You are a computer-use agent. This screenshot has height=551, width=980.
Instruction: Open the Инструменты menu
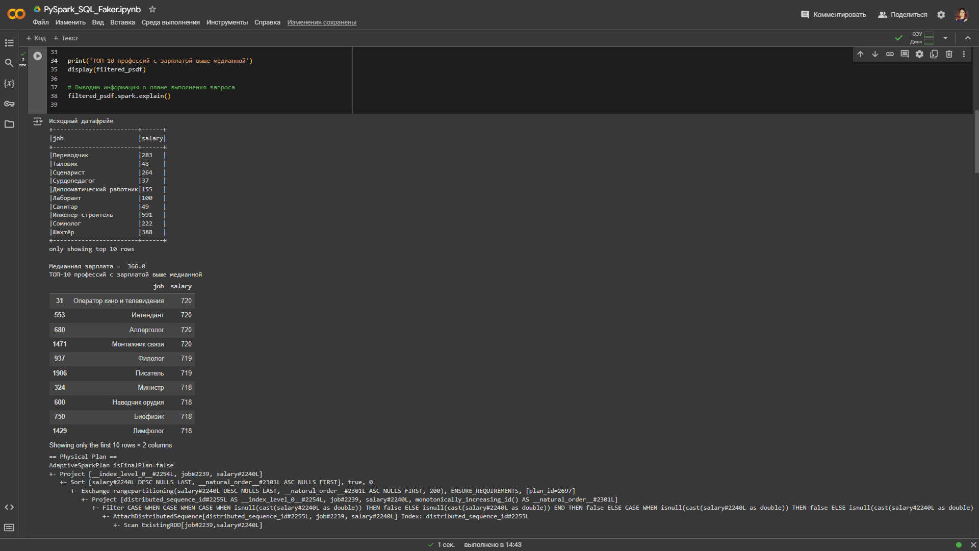(x=227, y=22)
